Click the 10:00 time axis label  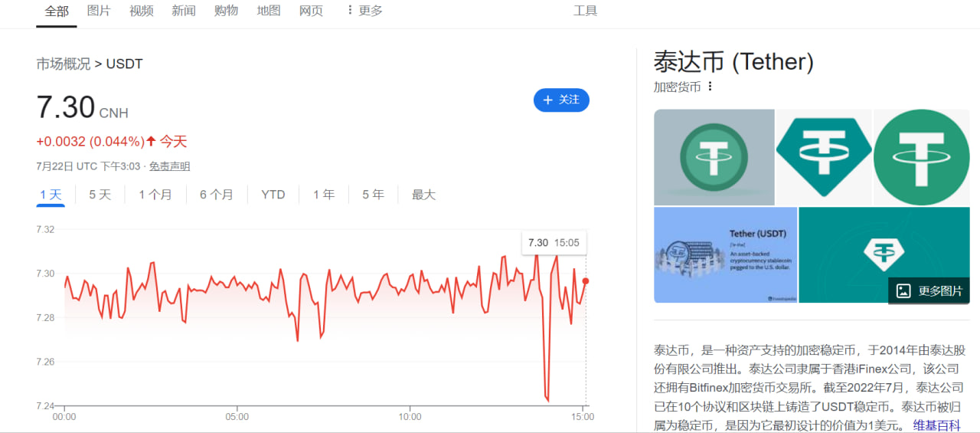[x=410, y=417]
